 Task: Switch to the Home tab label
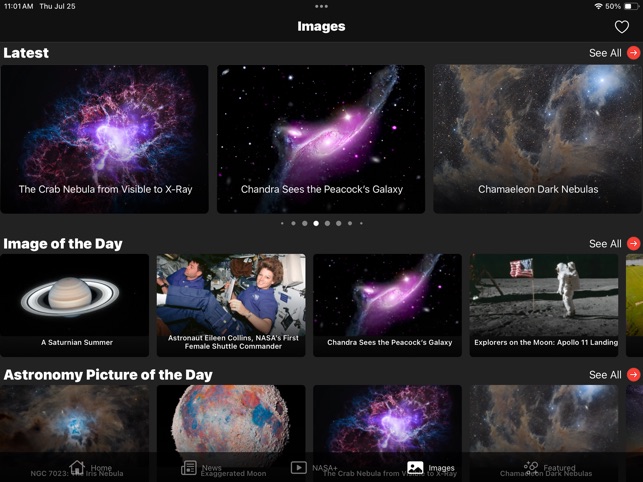click(101, 468)
